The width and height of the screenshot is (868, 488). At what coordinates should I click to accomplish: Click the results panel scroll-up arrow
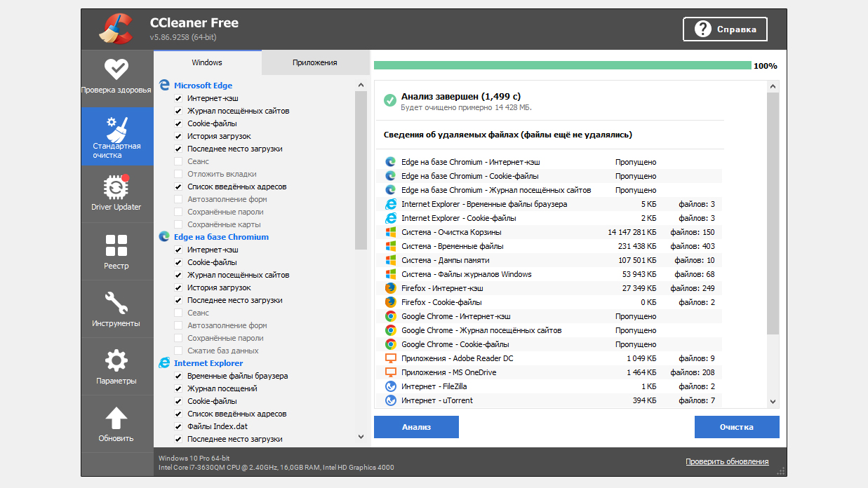pos(773,86)
